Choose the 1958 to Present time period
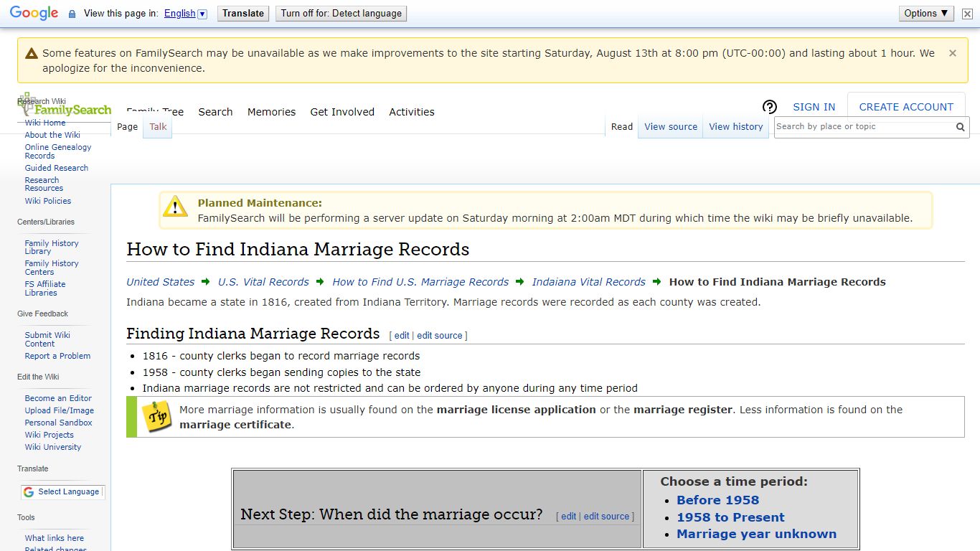Viewport: 980px width, 551px height. click(x=730, y=517)
